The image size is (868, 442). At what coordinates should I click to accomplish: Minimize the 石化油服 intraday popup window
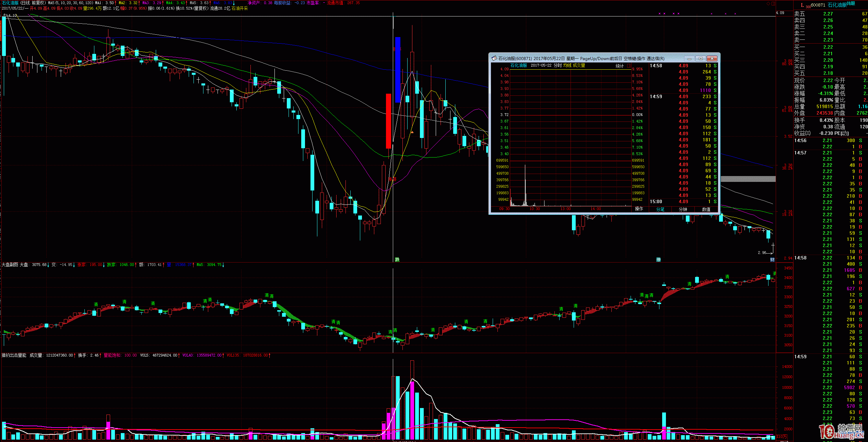click(x=689, y=58)
